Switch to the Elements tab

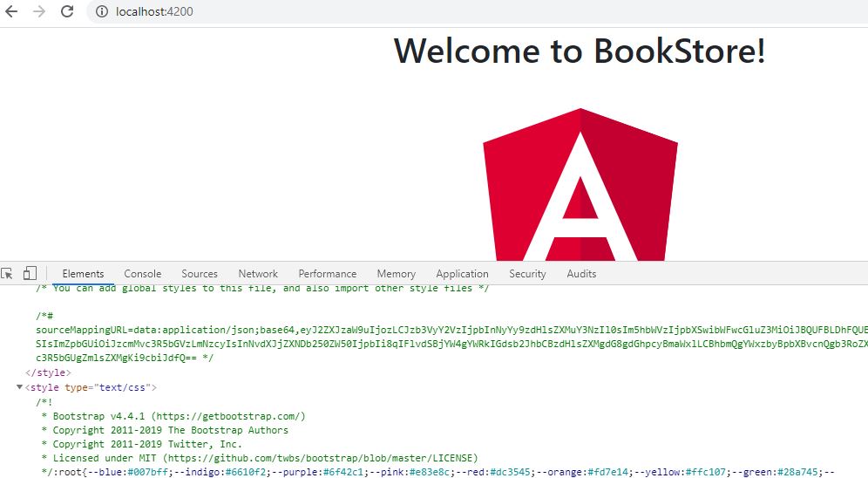[83, 274]
